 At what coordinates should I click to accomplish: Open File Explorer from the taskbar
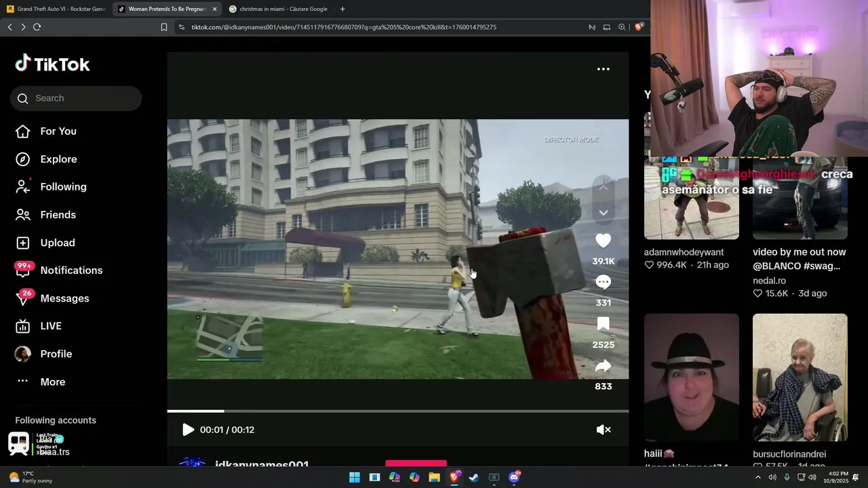[x=434, y=477]
